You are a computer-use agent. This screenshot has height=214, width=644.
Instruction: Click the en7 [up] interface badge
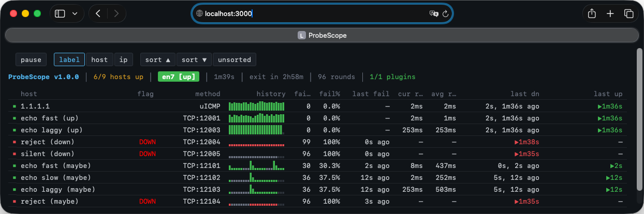(x=179, y=77)
